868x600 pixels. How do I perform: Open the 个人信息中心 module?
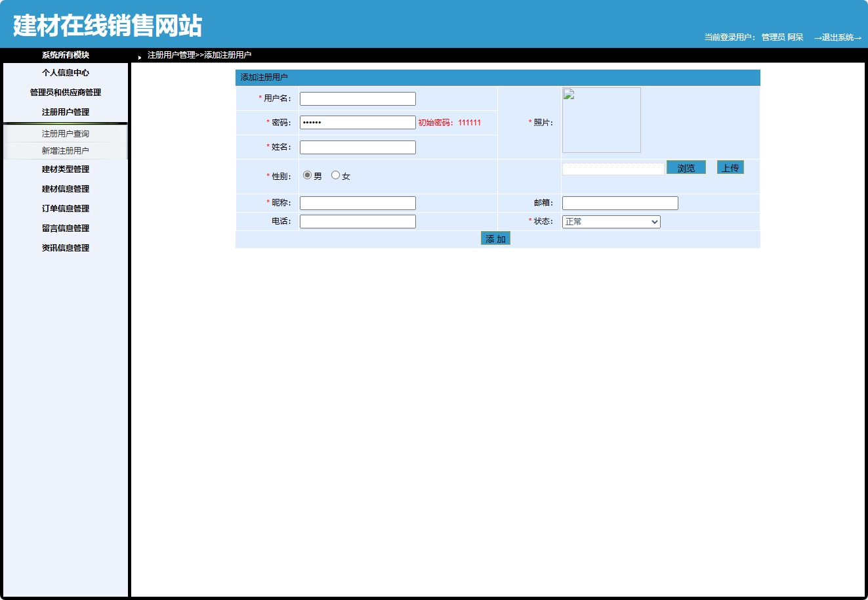pos(65,73)
